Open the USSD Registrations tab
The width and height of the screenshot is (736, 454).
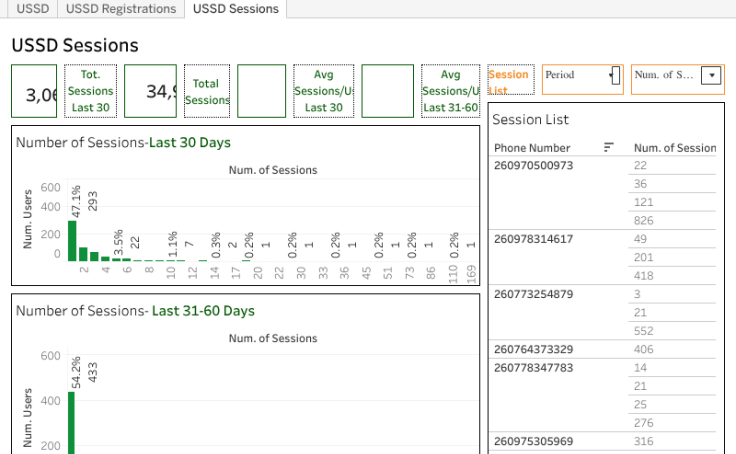[x=121, y=9]
